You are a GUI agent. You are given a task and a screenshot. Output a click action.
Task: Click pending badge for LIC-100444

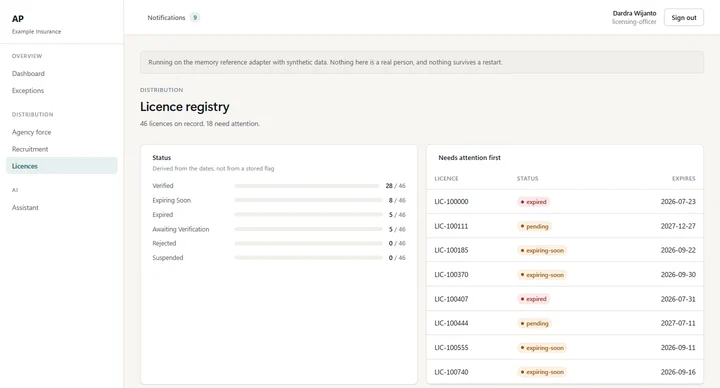pyautogui.click(x=534, y=324)
